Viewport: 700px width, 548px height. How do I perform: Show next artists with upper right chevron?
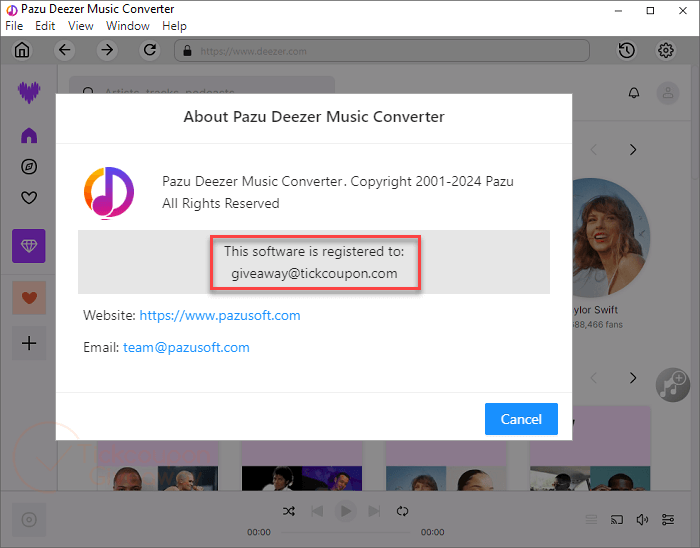click(x=633, y=149)
